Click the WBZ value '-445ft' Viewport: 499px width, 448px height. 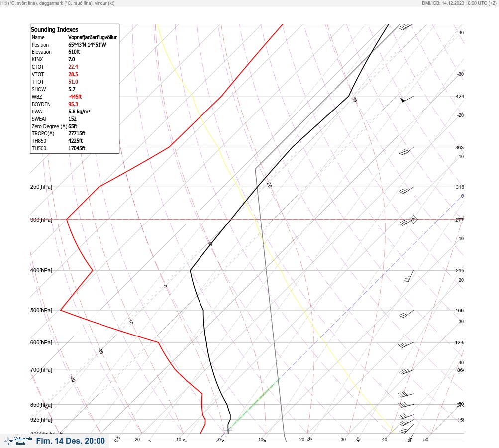coord(75,97)
